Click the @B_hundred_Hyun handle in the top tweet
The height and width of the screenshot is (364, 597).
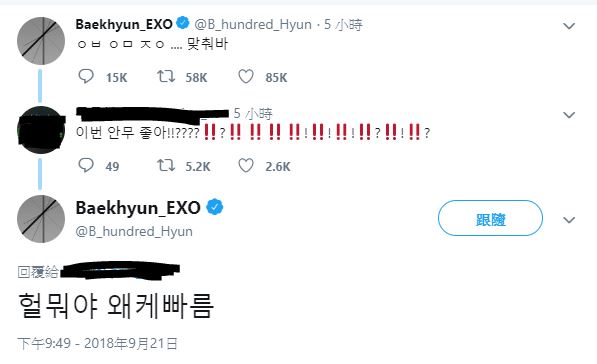pyautogui.click(x=253, y=24)
